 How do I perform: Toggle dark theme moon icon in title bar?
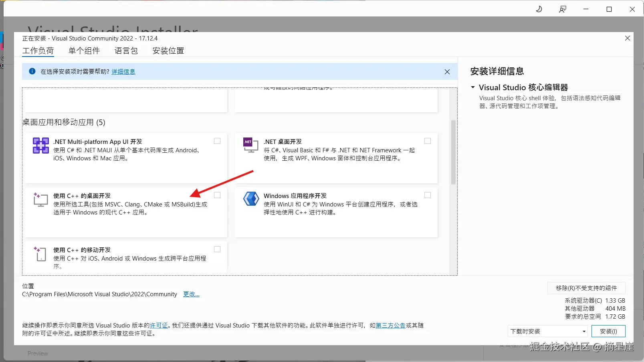tap(539, 9)
